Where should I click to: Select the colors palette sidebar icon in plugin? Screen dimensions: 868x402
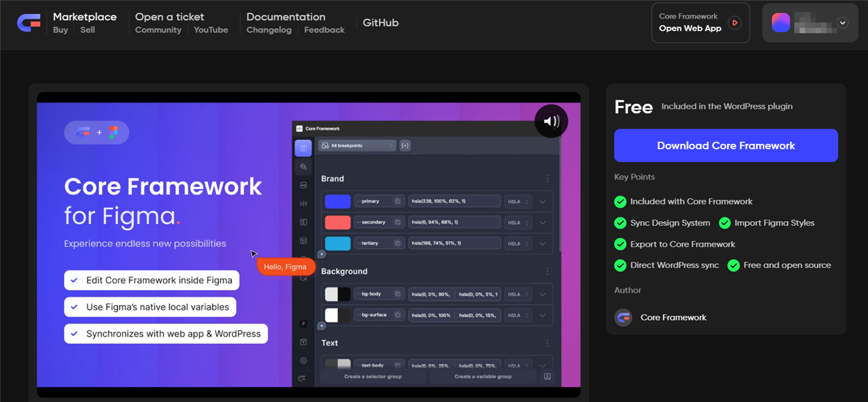click(x=303, y=167)
